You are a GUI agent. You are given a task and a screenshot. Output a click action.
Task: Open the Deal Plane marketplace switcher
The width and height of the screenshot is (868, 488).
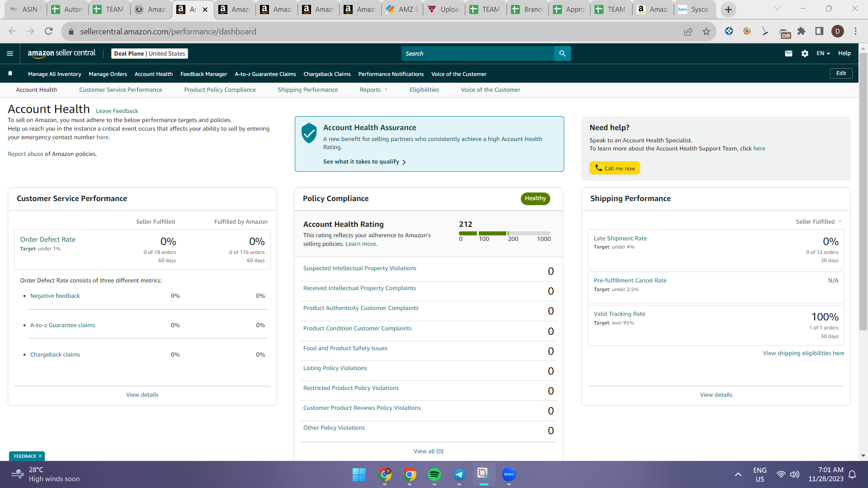150,53
